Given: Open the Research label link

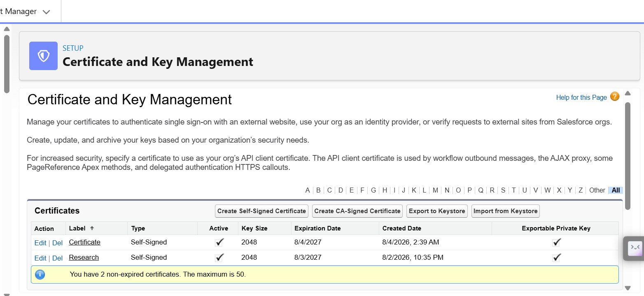Looking at the screenshot, I should [x=84, y=257].
